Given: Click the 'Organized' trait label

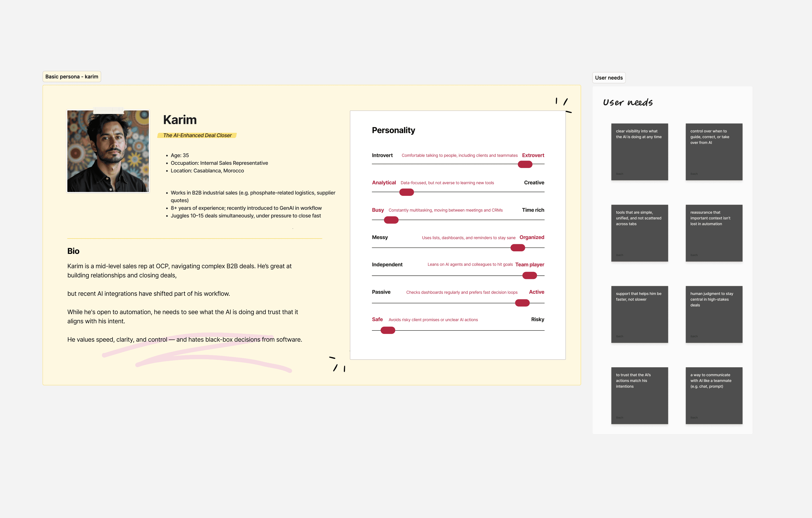Looking at the screenshot, I should (531, 237).
